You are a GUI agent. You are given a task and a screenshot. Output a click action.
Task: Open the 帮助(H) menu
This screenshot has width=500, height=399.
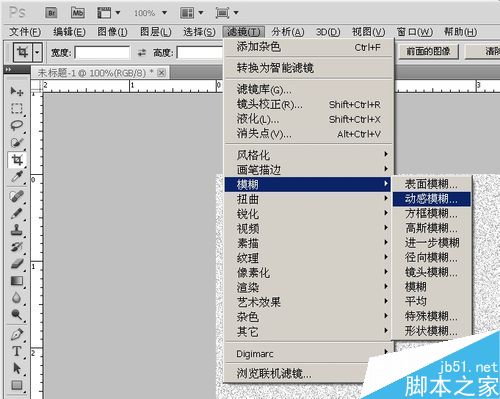click(461, 32)
